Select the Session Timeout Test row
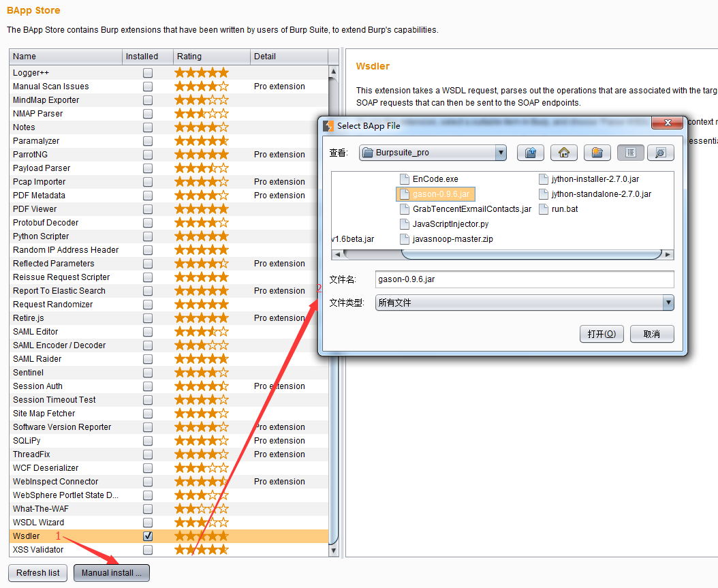718x588 pixels. coord(168,400)
